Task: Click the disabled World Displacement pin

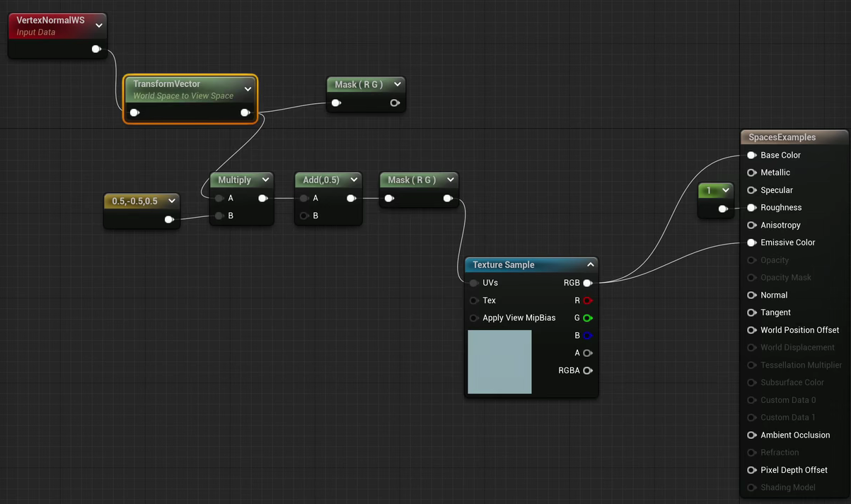Action: coord(752,347)
